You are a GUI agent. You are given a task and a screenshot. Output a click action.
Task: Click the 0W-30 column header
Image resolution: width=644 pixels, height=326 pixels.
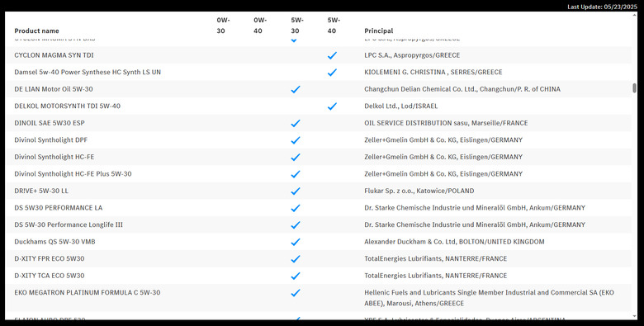point(224,26)
